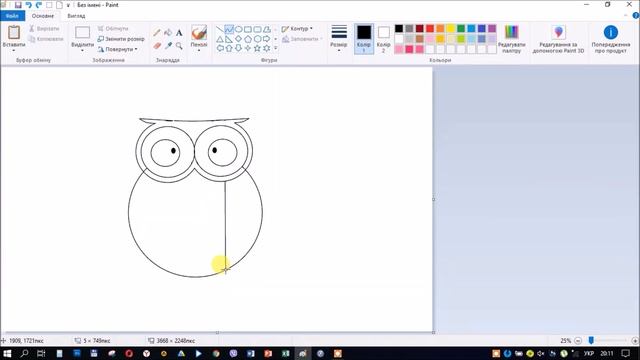Open the Windows Start menu

[7, 353]
